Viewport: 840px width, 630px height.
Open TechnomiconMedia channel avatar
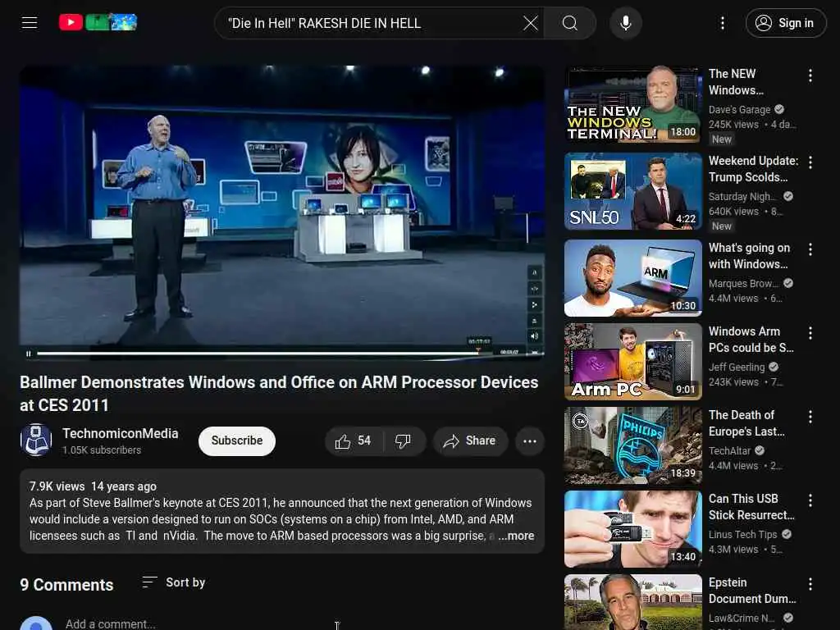(x=36, y=441)
